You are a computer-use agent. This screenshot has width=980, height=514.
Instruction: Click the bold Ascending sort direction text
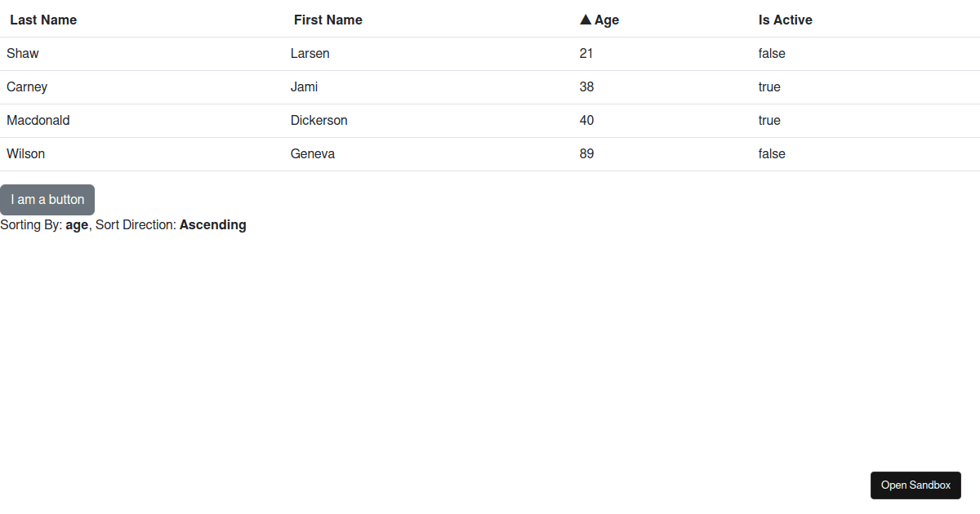[x=213, y=224]
